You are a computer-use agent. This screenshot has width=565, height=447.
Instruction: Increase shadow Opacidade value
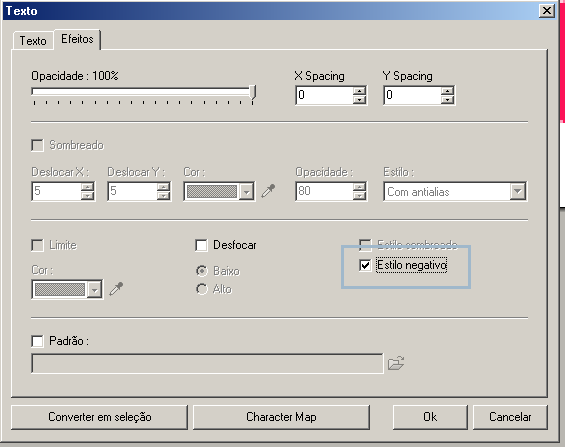359,187
